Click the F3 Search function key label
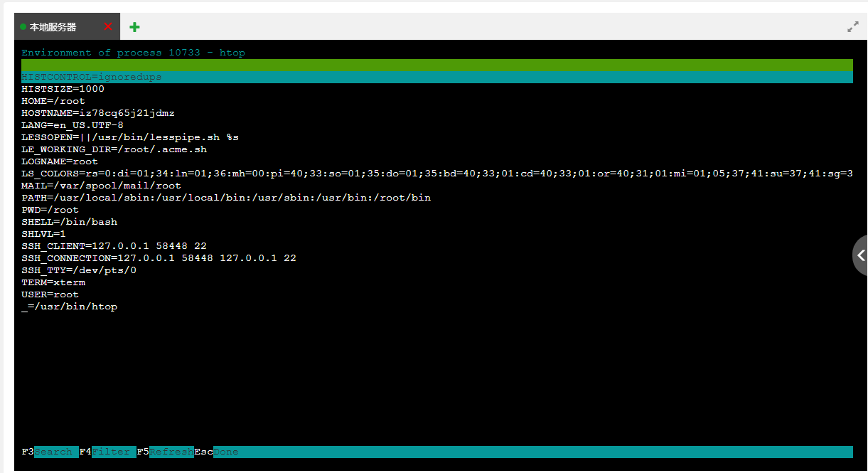The image size is (868, 473). [x=50, y=452]
